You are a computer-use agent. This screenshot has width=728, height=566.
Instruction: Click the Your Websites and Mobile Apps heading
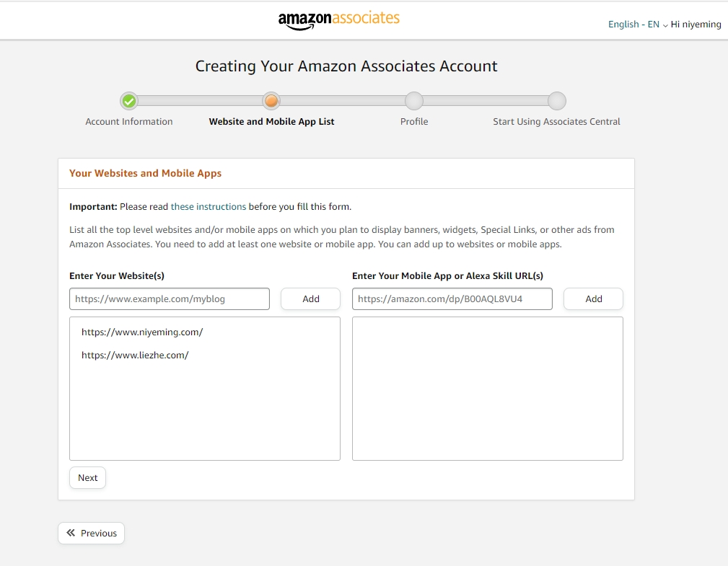point(145,173)
